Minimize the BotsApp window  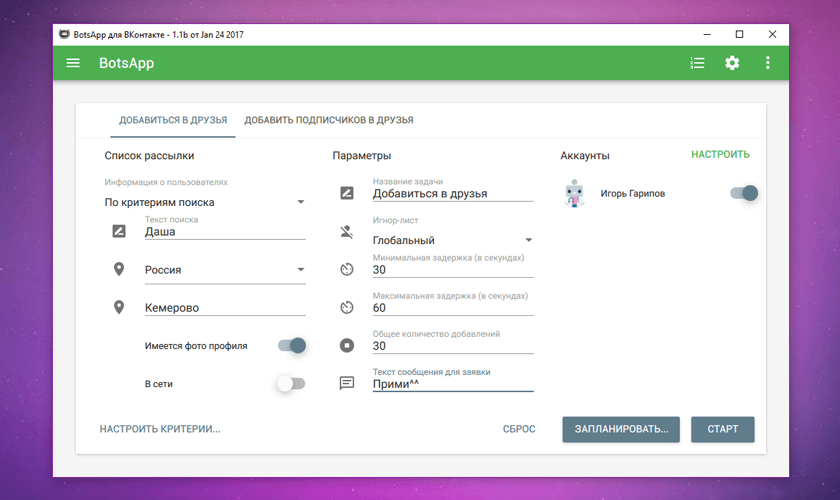pos(707,34)
